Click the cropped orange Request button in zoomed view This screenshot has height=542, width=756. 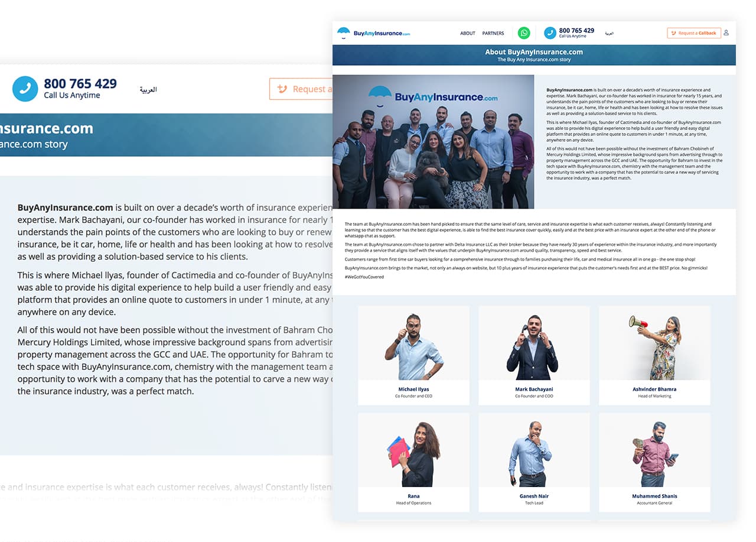click(x=301, y=89)
